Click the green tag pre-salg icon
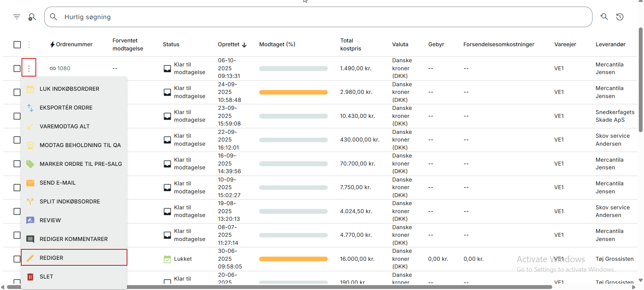The width and height of the screenshot is (644, 290). (30, 164)
